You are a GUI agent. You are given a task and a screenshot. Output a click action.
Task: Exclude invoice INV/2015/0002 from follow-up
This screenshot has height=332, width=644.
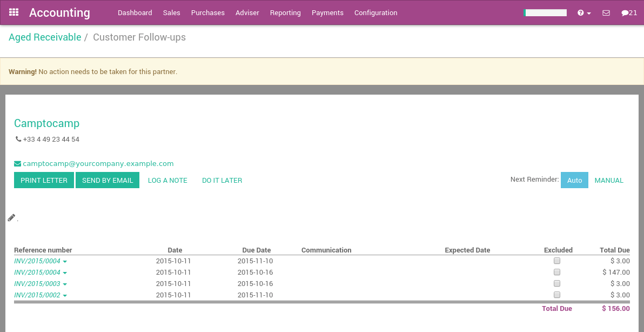click(556, 295)
